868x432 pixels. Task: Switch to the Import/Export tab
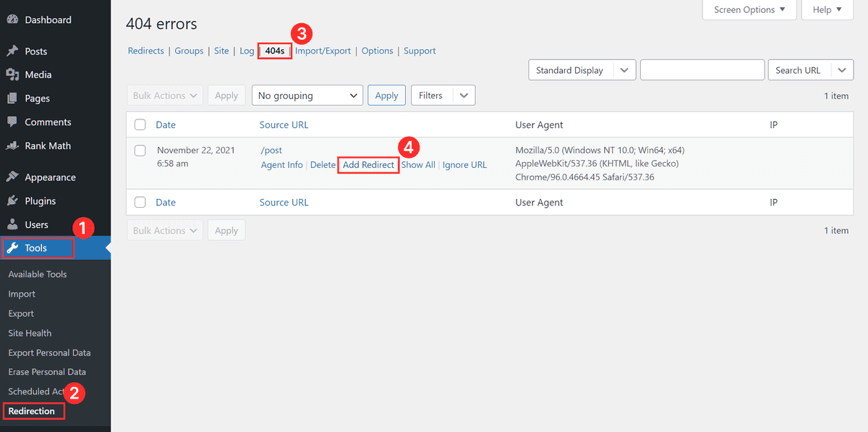pyautogui.click(x=323, y=51)
